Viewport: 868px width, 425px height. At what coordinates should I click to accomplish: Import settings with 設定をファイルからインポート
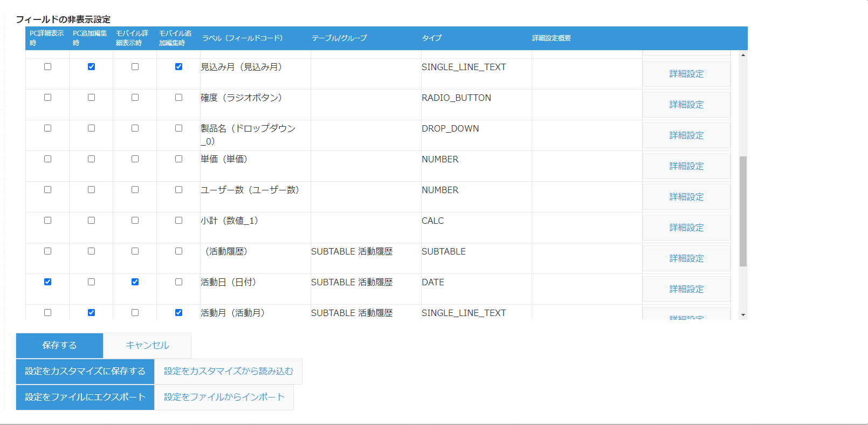(224, 397)
